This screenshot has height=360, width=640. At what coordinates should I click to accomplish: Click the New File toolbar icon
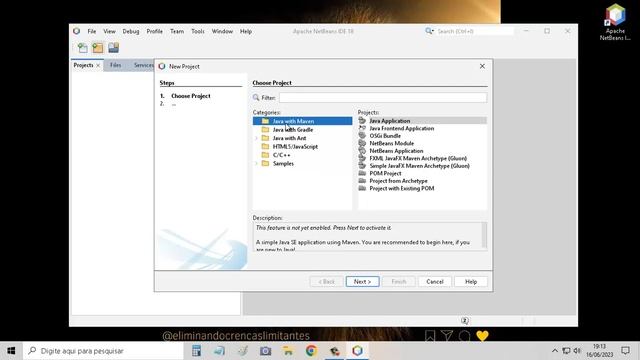[x=82, y=48]
